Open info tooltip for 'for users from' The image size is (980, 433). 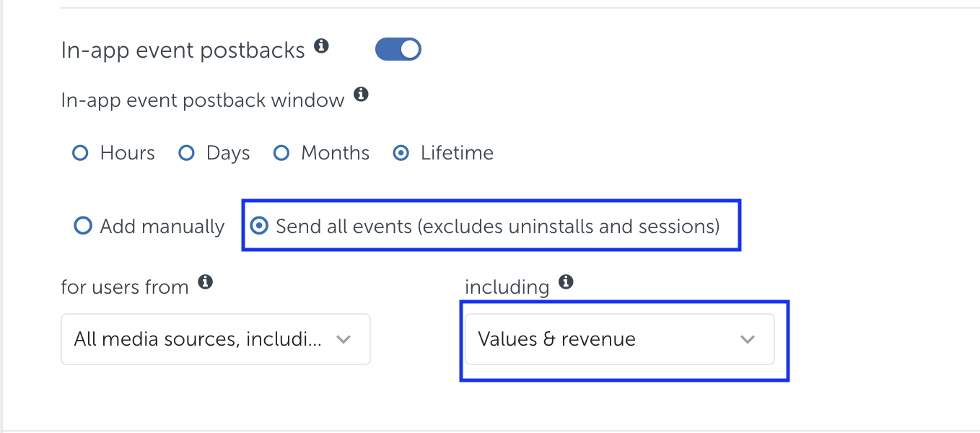point(206,282)
